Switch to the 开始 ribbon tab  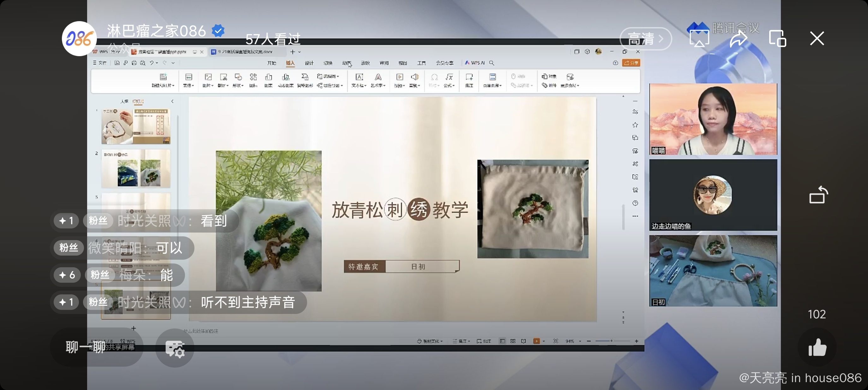click(x=271, y=63)
